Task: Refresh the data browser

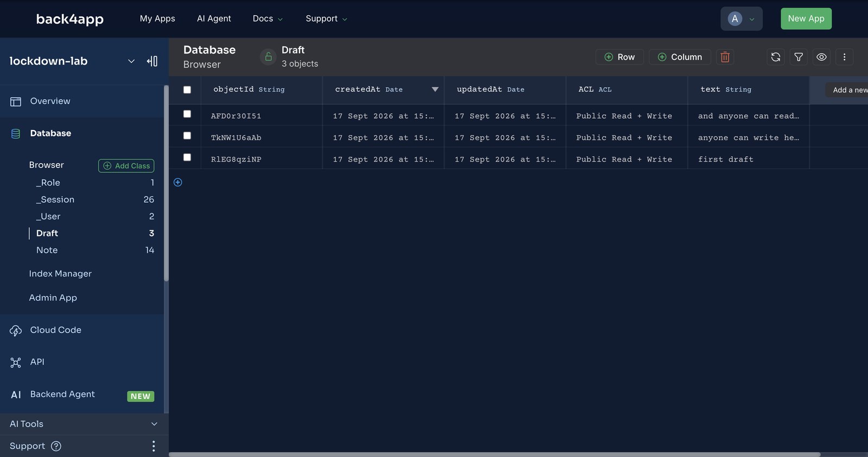Action: click(776, 57)
